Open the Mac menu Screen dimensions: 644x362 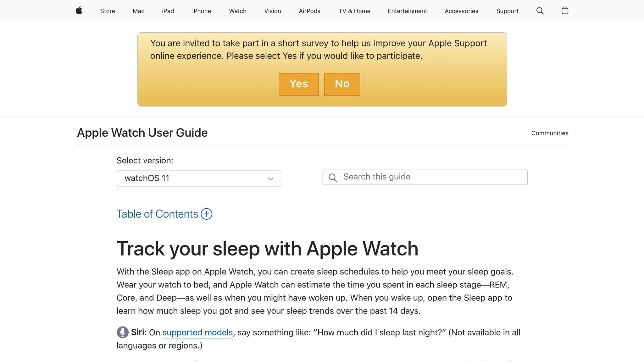(x=138, y=11)
